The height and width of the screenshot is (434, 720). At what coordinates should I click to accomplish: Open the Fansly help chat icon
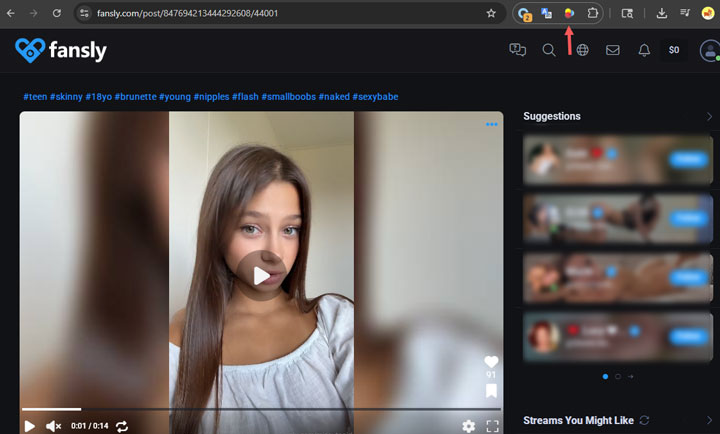pos(518,50)
